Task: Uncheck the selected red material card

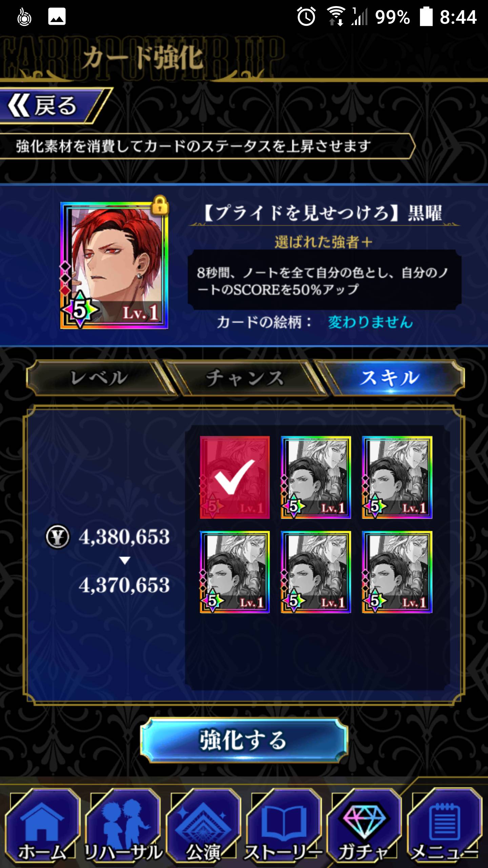Action: point(235,477)
